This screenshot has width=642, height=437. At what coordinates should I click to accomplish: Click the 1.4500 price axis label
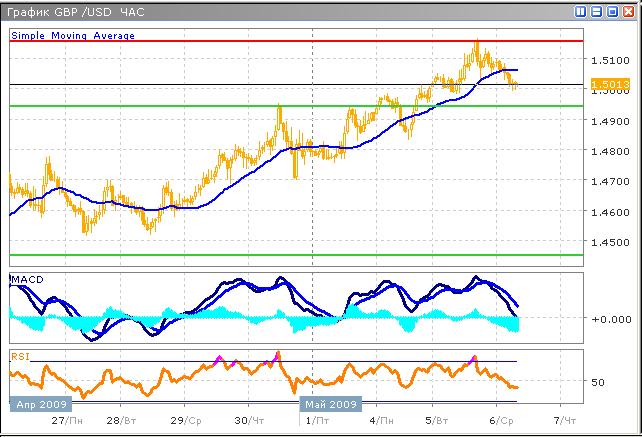point(610,242)
